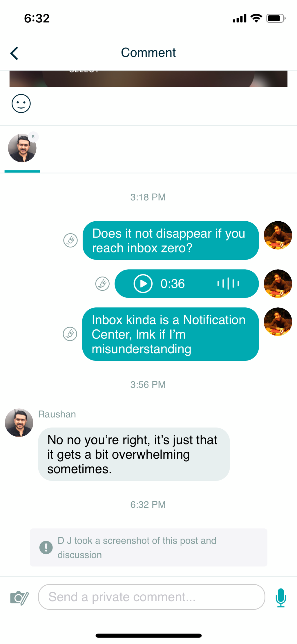Go back using the header arrow

14,53
